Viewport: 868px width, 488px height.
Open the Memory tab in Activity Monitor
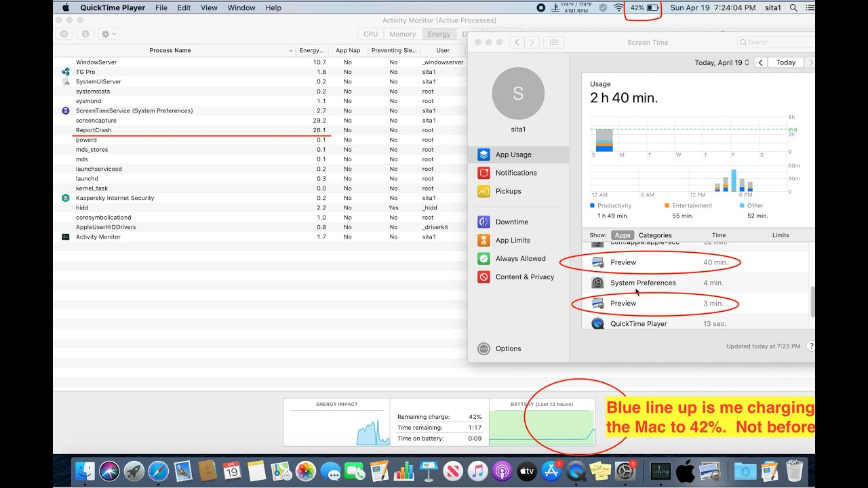402,34
